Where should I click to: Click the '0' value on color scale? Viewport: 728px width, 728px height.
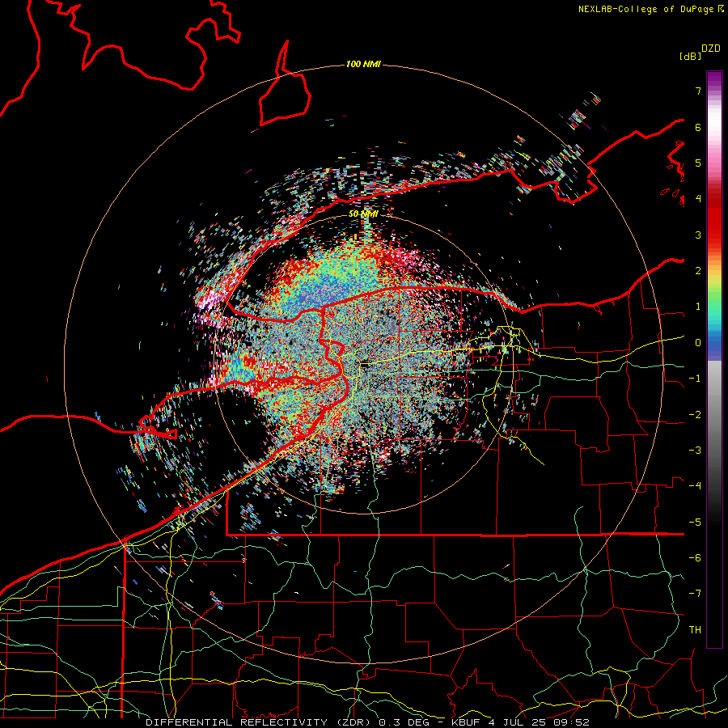698,343
